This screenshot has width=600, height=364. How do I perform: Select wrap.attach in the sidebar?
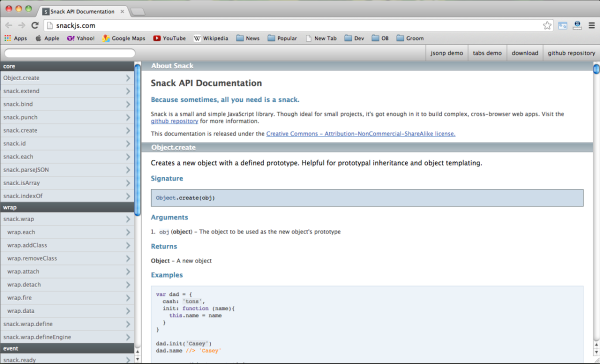pyautogui.click(x=67, y=271)
